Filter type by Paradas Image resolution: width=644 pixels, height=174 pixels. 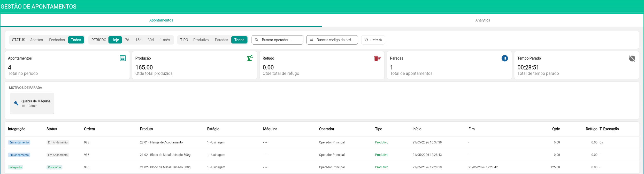[x=221, y=40]
